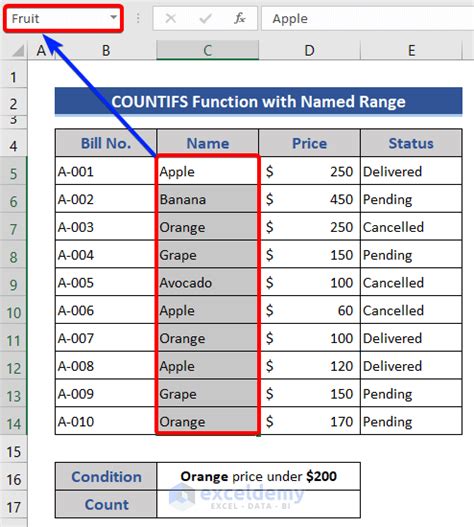Click the Orange price under $200 cell

click(x=259, y=476)
